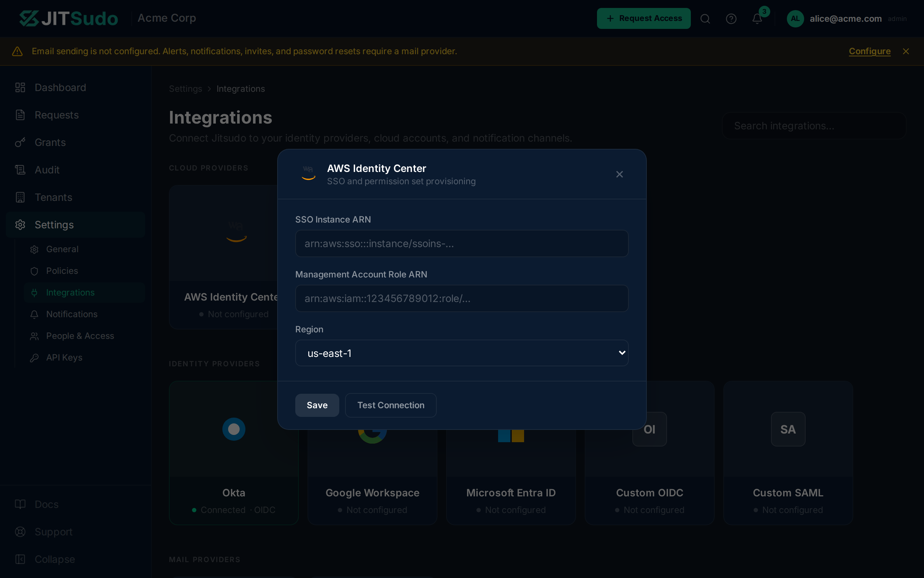Go to Grants in sidebar
This screenshot has height=578, width=924.
(75, 143)
